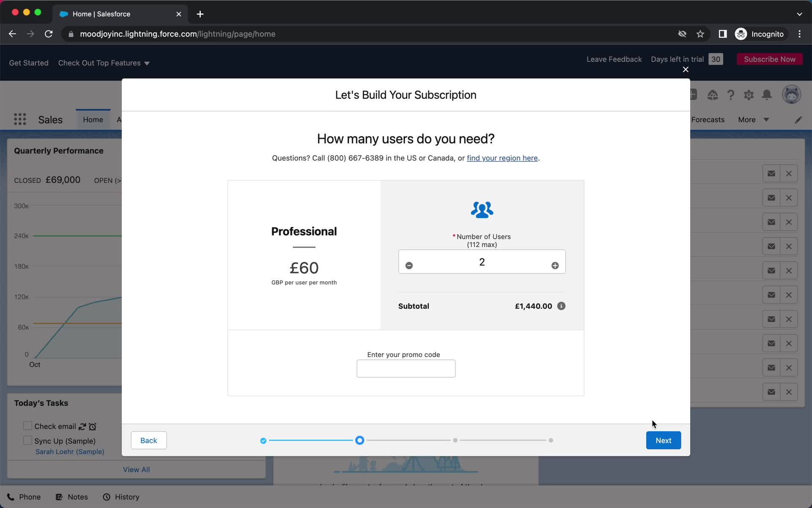
Task: Open the Setup gear icon
Action: click(749, 95)
